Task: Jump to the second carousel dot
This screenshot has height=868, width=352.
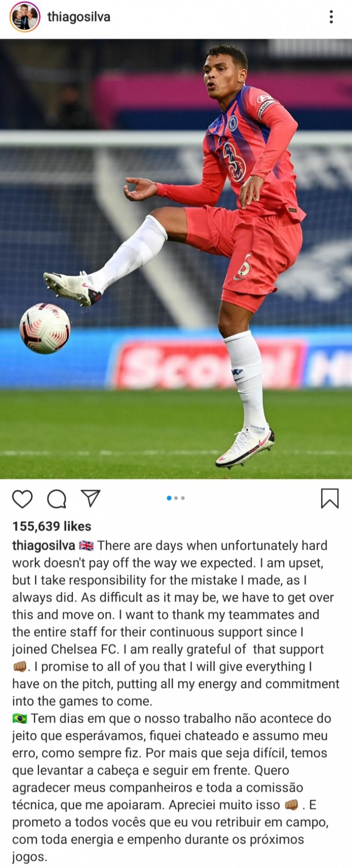Action: (x=176, y=498)
